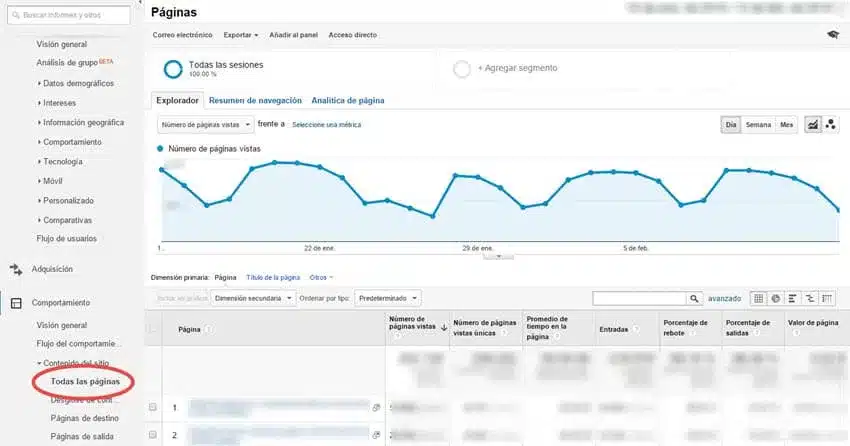Open Flujo de usuarios report
The width and height of the screenshot is (850, 446).
67,238
